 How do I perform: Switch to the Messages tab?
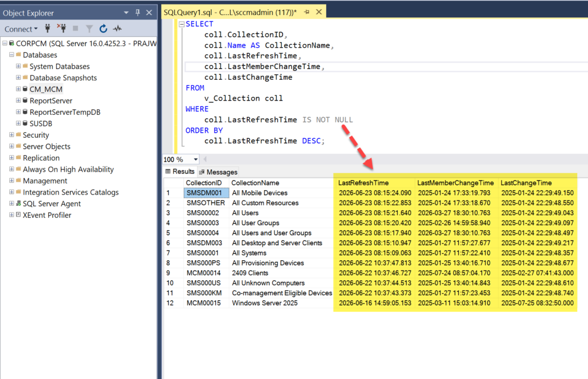[218, 172]
